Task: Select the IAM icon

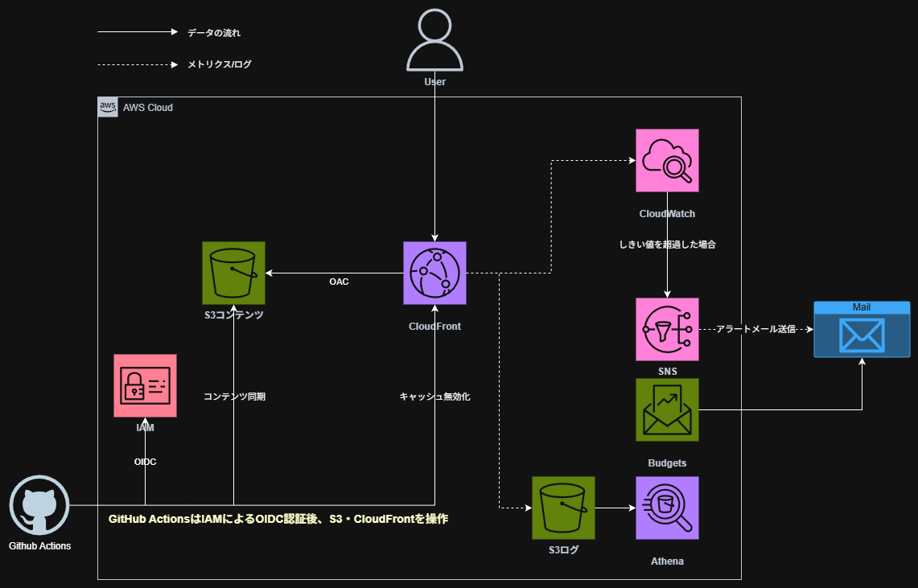Action: coord(145,385)
